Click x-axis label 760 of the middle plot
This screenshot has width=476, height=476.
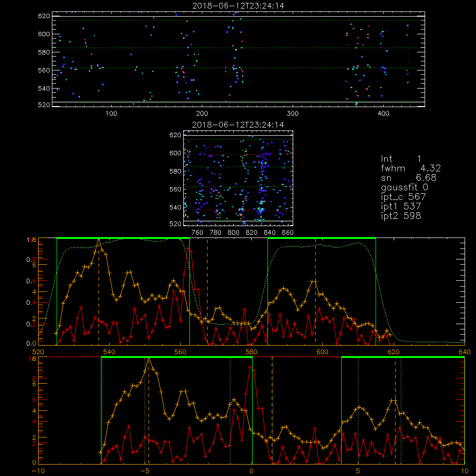pyautogui.click(x=198, y=233)
